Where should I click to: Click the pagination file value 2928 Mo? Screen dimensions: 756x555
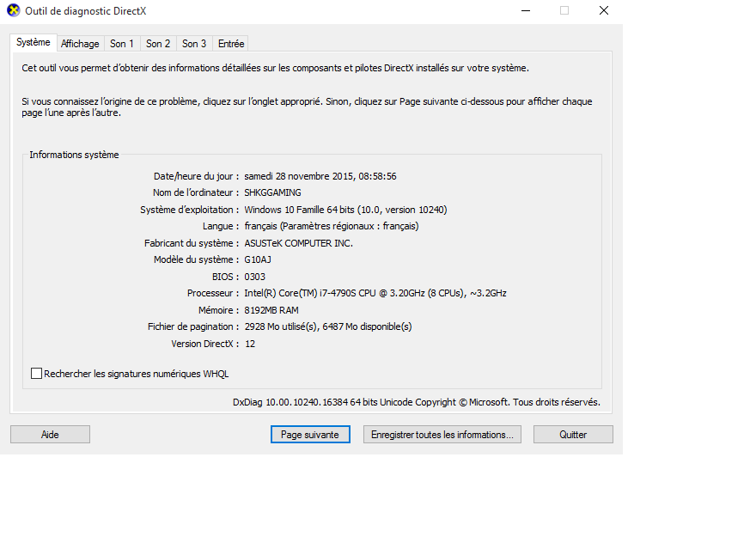(x=328, y=327)
